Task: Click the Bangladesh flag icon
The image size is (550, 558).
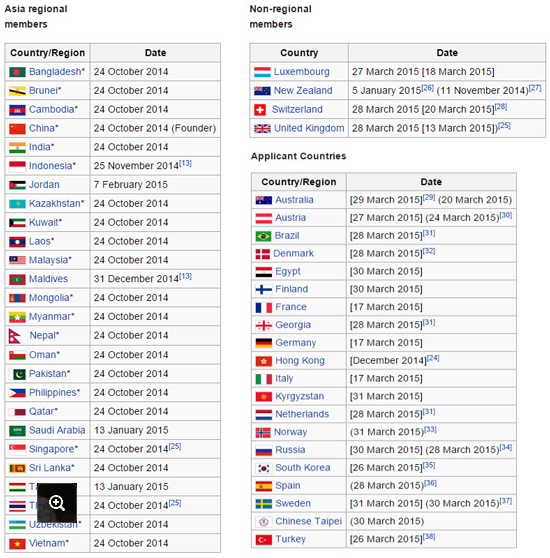Action: 17,72
